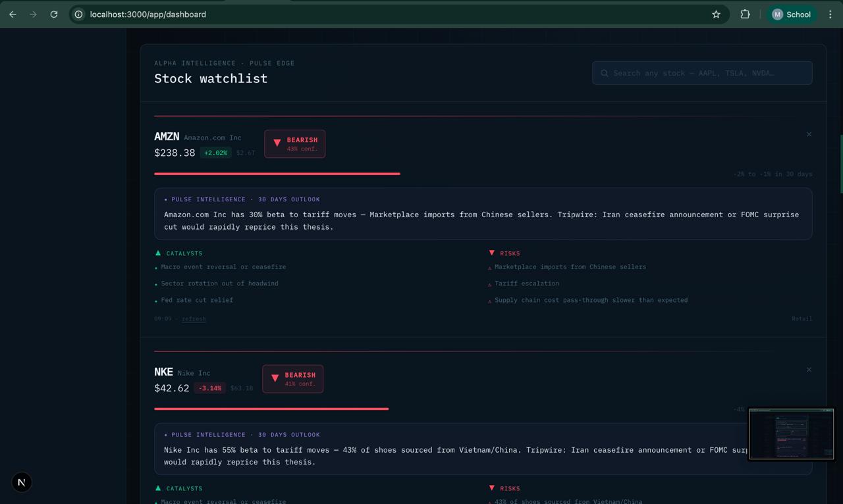Click AMZN Bearish 43% conf. badge
The image size is (843, 504).
pyautogui.click(x=294, y=143)
